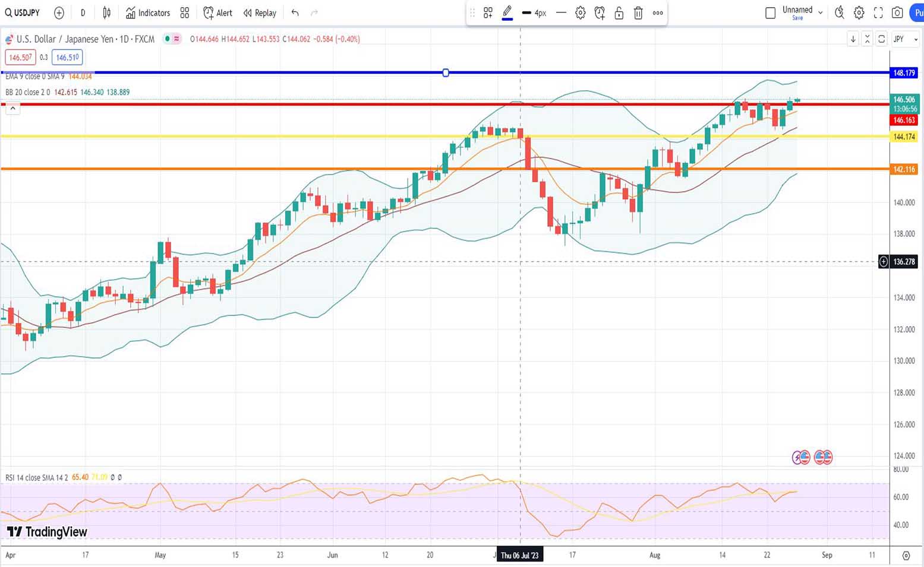Open the D timeframe interval menu

(x=83, y=12)
